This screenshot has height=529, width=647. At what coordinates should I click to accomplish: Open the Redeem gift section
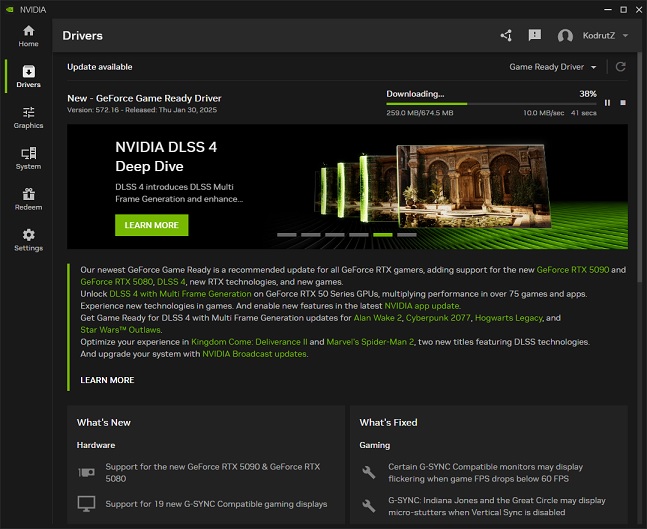[x=28, y=199]
